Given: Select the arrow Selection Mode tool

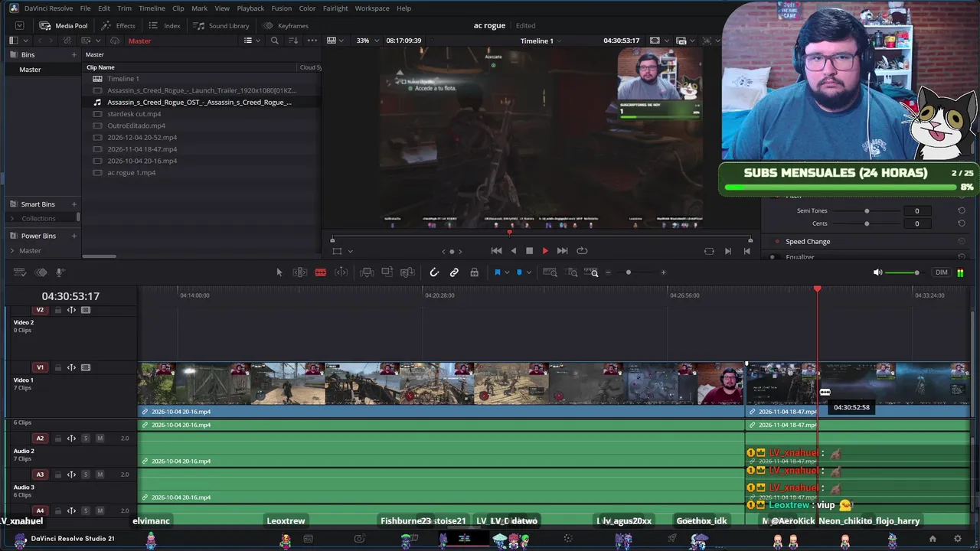Looking at the screenshot, I should click(279, 272).
